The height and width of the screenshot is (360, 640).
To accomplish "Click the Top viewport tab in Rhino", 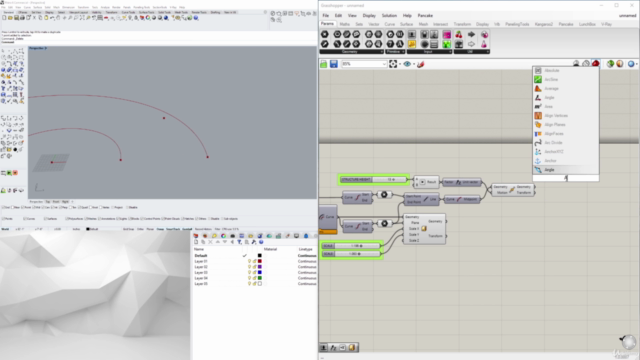I will point(47,202).
